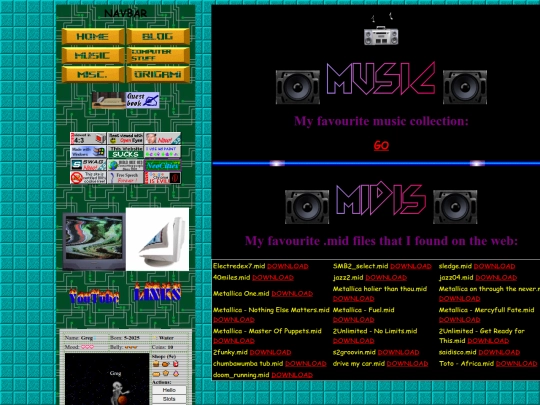Open the MISC. navbar button

point(93,74)
